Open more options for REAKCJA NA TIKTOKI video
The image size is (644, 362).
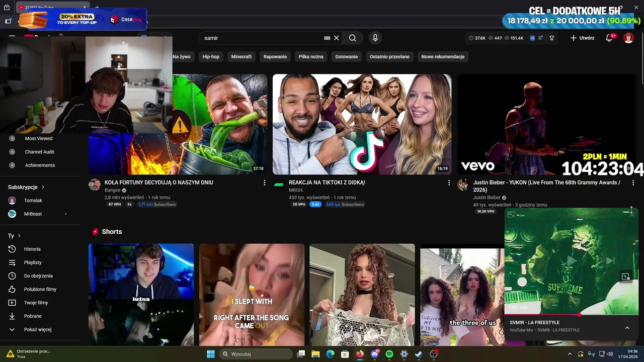pyautogui.click(x=449, y=183)
